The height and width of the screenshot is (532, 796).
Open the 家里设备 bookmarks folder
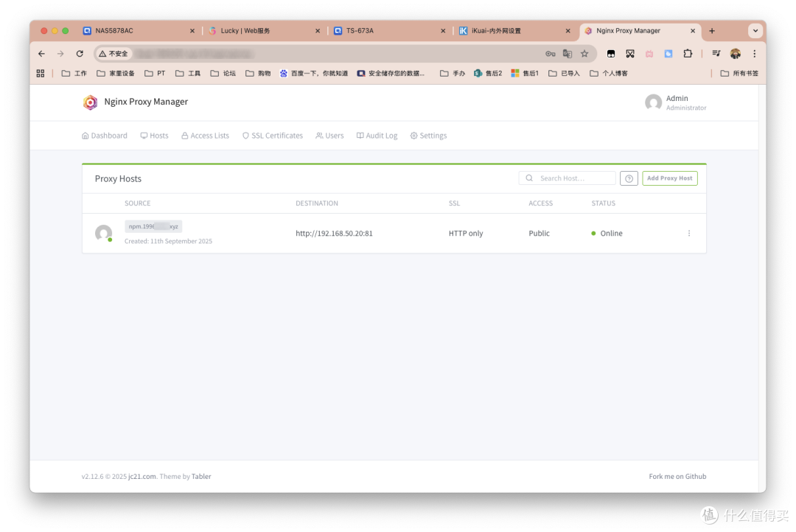116,74
